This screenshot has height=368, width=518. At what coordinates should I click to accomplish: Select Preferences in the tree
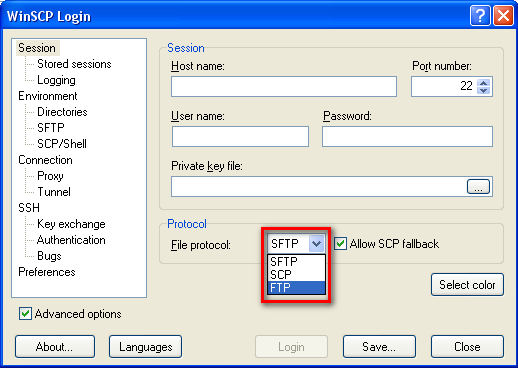point(47,272)
